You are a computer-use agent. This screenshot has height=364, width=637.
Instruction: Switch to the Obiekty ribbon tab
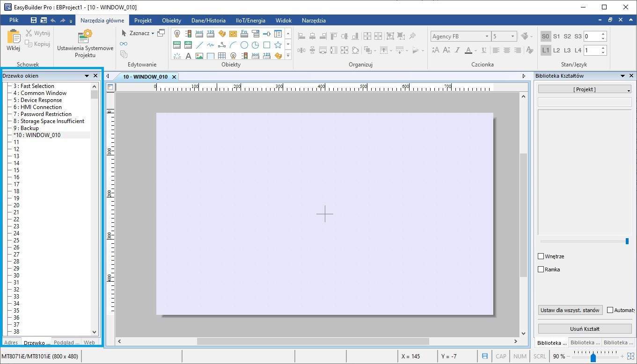[x=172, y=21]
